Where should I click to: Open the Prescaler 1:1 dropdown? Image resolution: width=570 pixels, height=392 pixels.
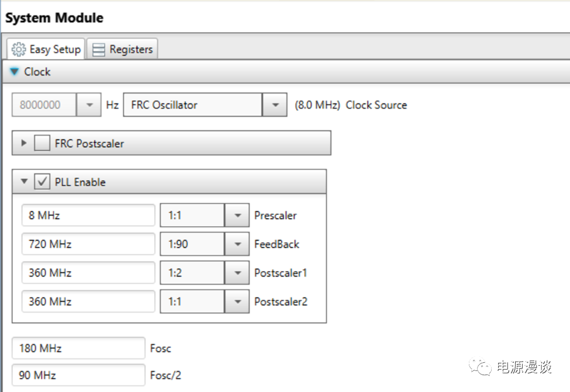coord(237,216)
